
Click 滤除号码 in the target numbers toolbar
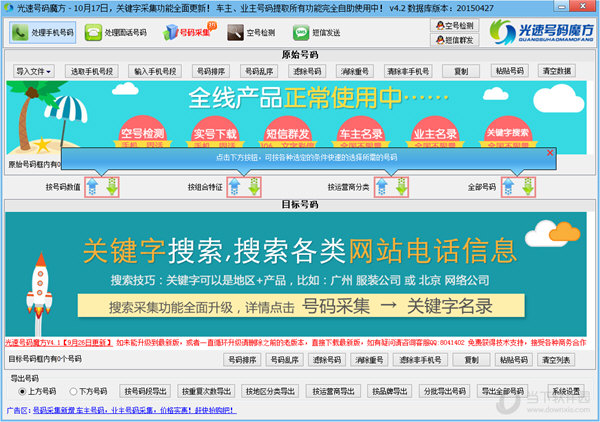tap(327, 360)
